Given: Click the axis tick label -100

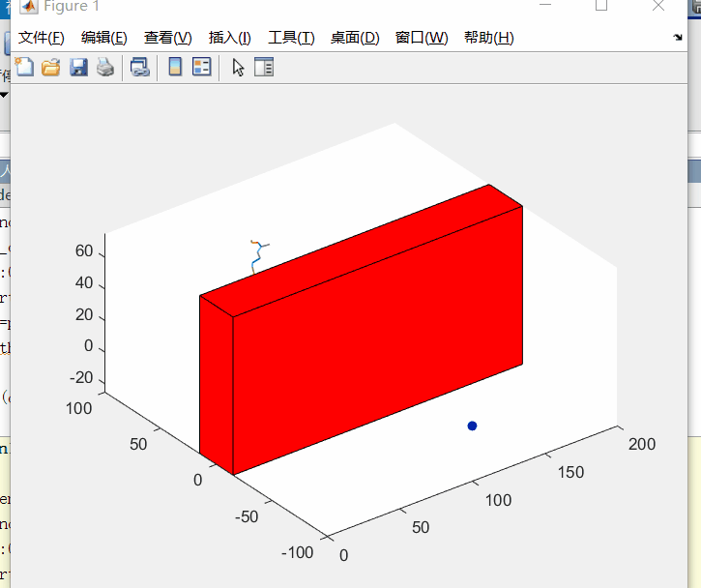Looking at the screenshot, I should pos(297,552).
